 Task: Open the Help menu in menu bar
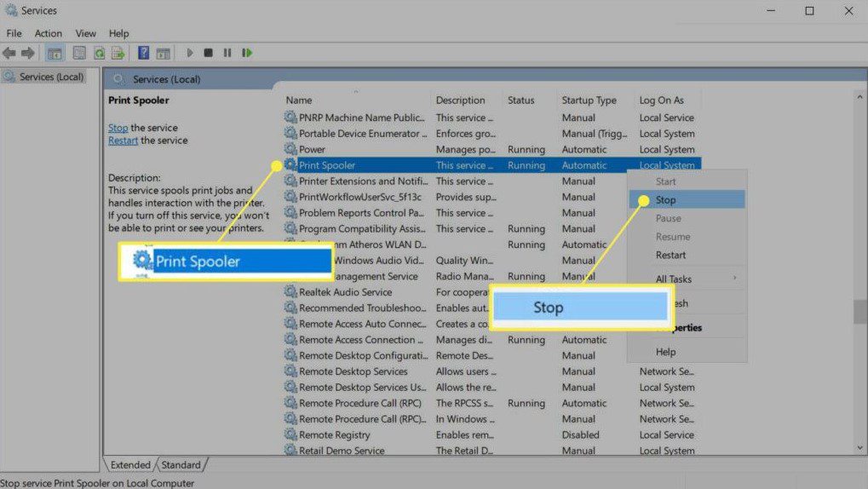118,33
